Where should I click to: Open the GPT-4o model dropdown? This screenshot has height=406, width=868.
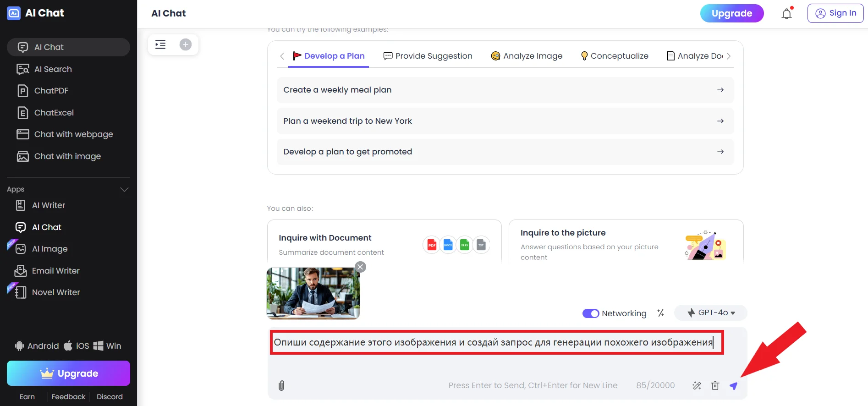coord(711,313)
